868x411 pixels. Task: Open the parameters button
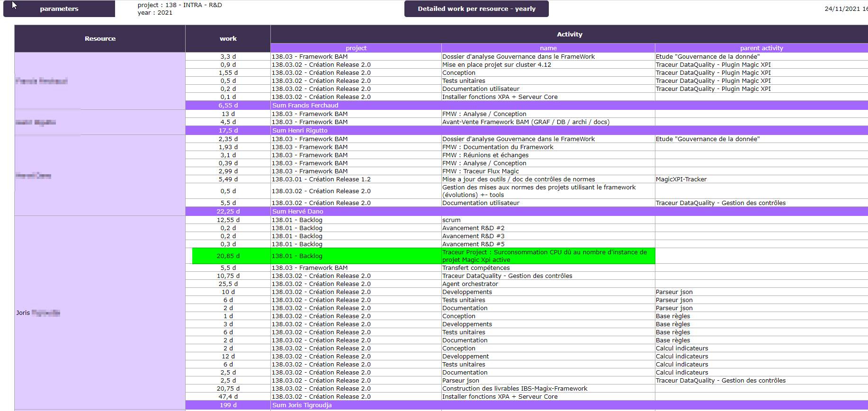59,9
